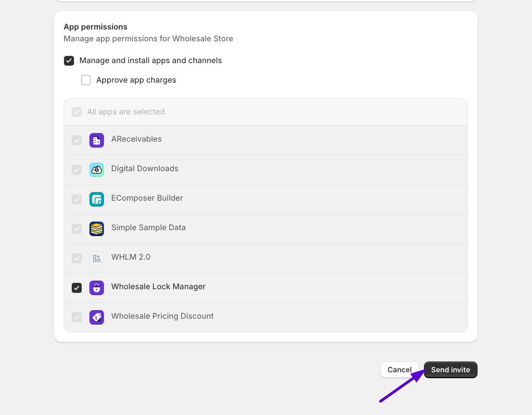Click the AReceivables label
Screen dimensions: 532x415
coord(136,139)
